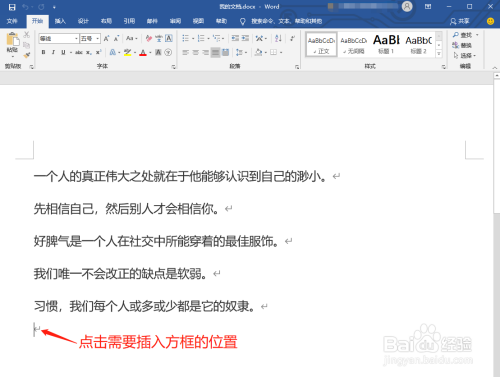Cut selection with the scissors icon
Image resolution: width=500 pixels, height=377 pixels.
[x=27, y=35]
